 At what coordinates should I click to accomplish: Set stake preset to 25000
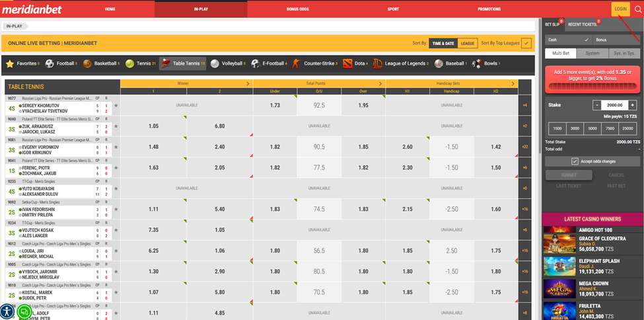point(627,128)
